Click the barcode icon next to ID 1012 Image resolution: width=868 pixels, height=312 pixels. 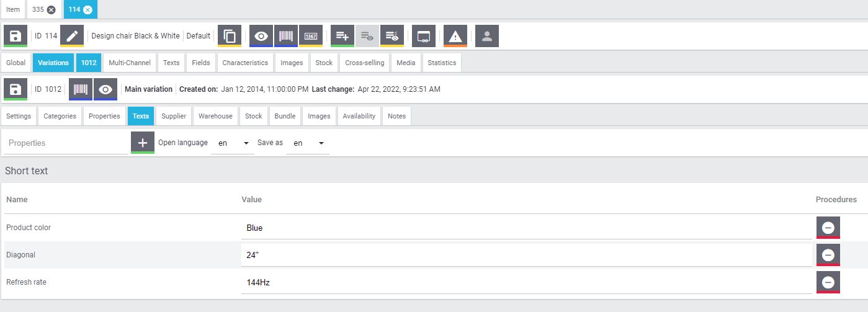pyautogui.click(x=81, y=89)
